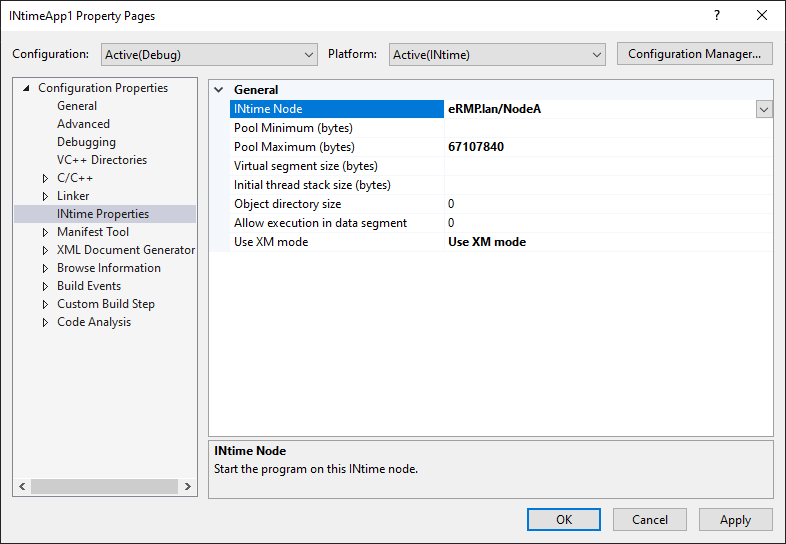The image size is (786, 544).
Task: Select the Linker tree item label
Action: (x=73, y=196)
